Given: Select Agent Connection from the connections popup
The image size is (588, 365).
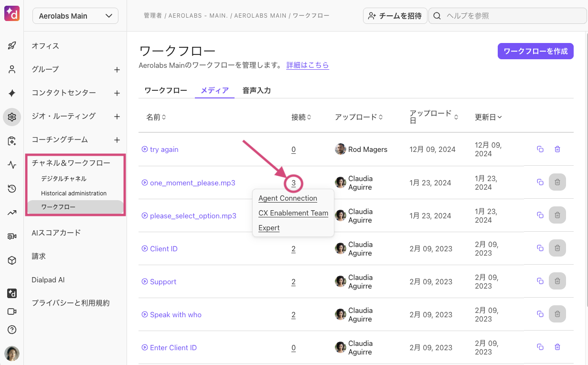Looking at the screenshot, I should click(x=287, y=198).
